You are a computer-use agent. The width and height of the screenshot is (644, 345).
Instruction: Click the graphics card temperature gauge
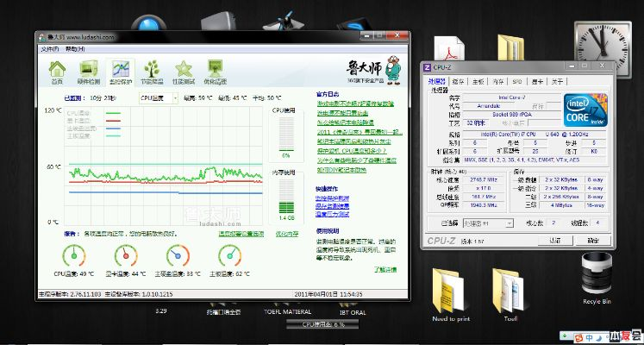tap(126, 255)
